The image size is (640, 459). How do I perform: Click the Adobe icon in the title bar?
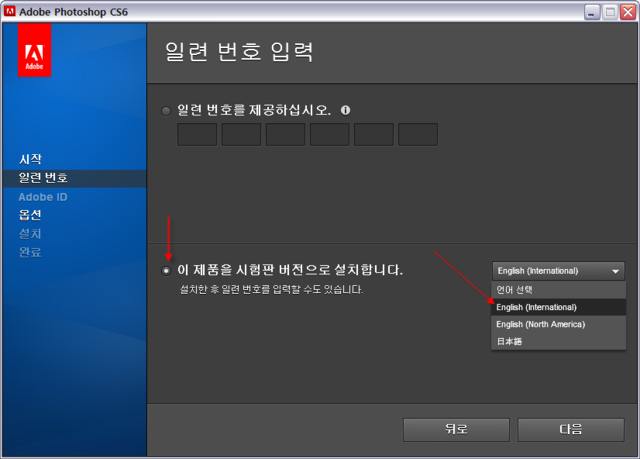[x=9, y=11]
